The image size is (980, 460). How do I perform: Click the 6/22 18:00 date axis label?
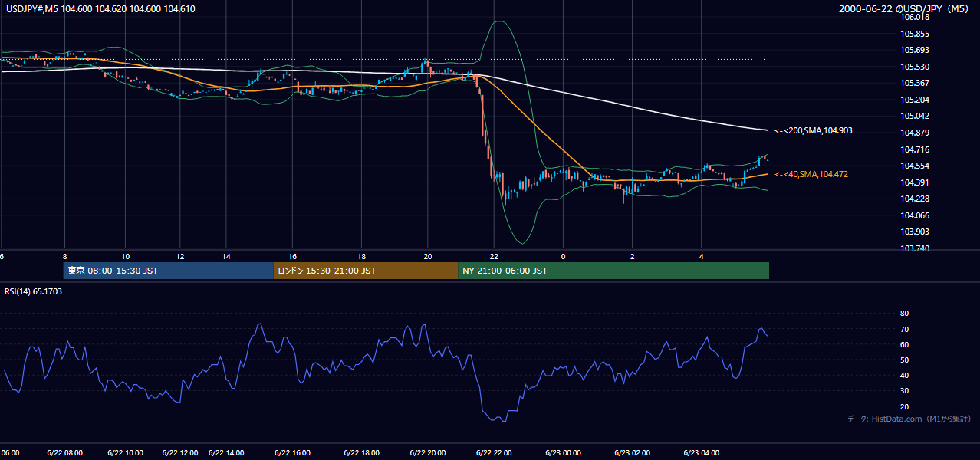(361, 452)
